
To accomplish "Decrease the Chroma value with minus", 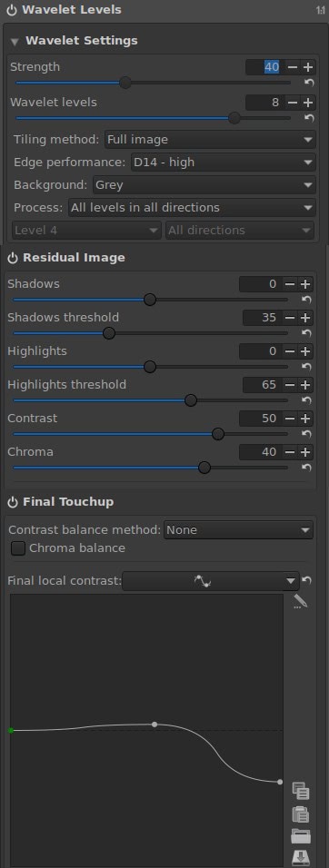I will click(x=290, y=452).
